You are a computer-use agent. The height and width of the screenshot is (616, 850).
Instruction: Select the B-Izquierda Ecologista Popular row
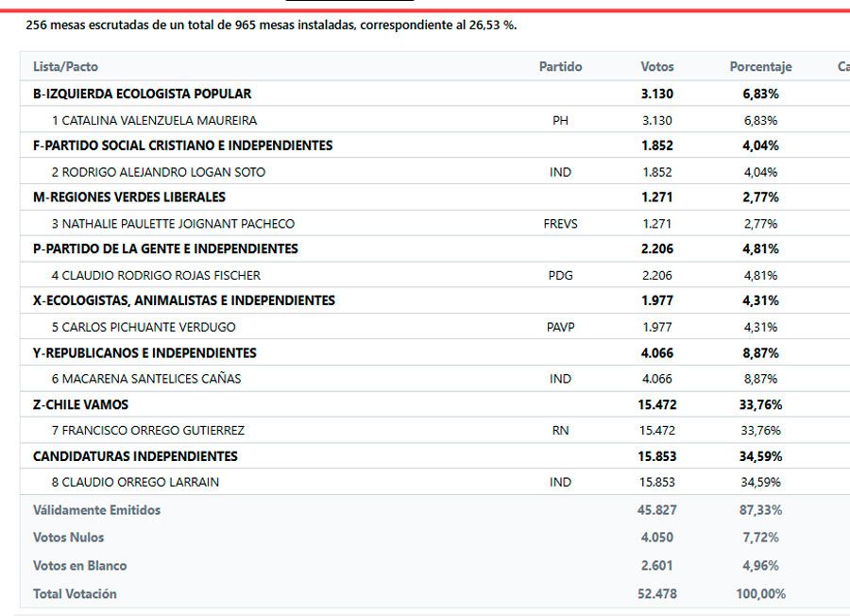[x=434, y=94]
